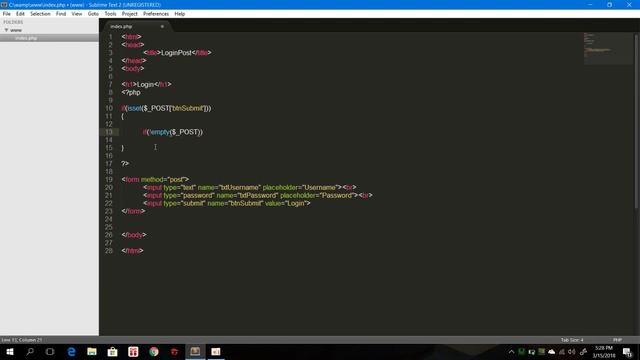Screen dimensions: 640x360
Task: Click the !empty($_POST) code line
Action: [x=173, y=132]
